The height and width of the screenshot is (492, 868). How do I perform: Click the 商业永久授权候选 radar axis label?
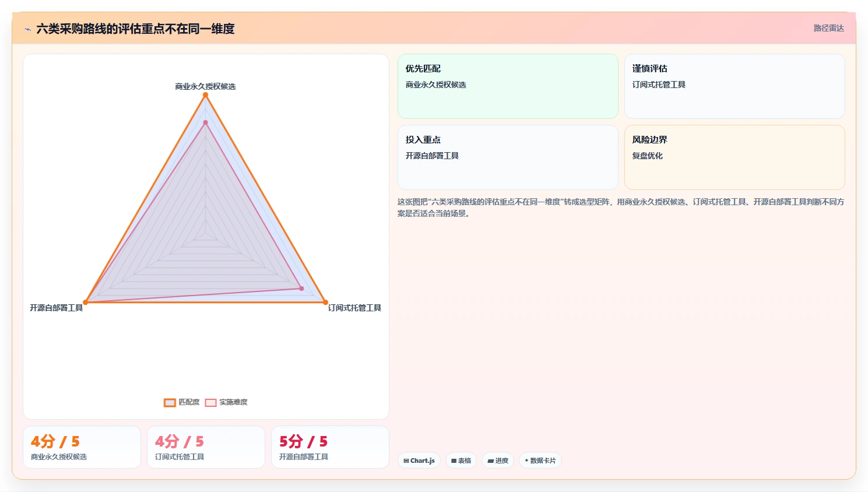[205, 86]
